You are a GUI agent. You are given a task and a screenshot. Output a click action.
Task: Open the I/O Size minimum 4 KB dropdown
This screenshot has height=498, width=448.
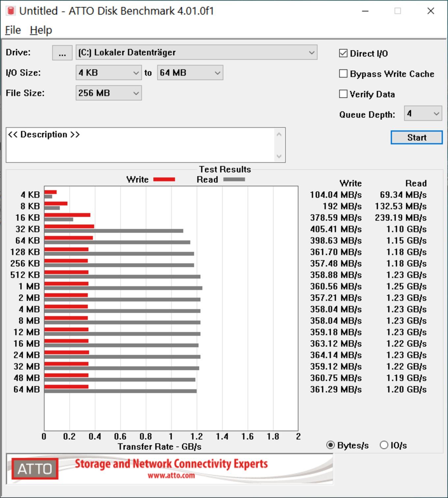pyautogui.click(x=109, y=73)
